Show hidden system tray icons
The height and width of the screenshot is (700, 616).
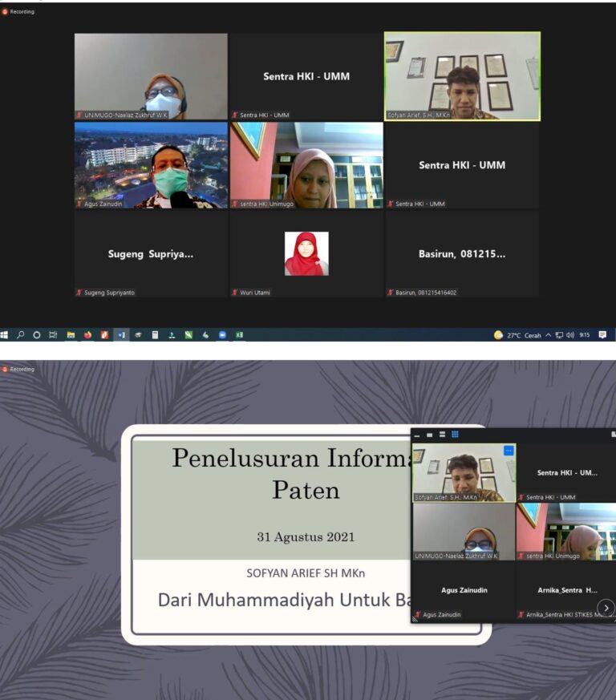point(548,335)
